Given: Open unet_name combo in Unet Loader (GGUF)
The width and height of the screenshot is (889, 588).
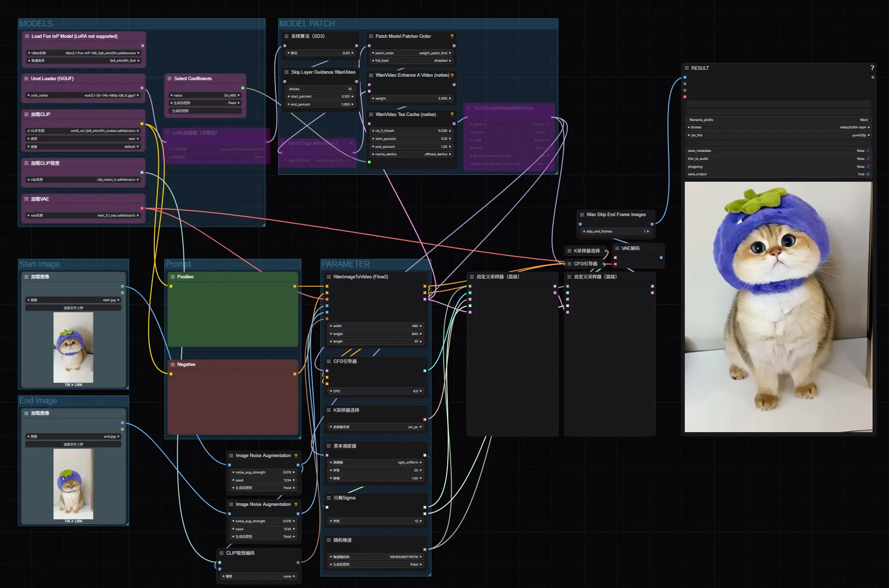Looking at the screenshot, I should (83, 95).
